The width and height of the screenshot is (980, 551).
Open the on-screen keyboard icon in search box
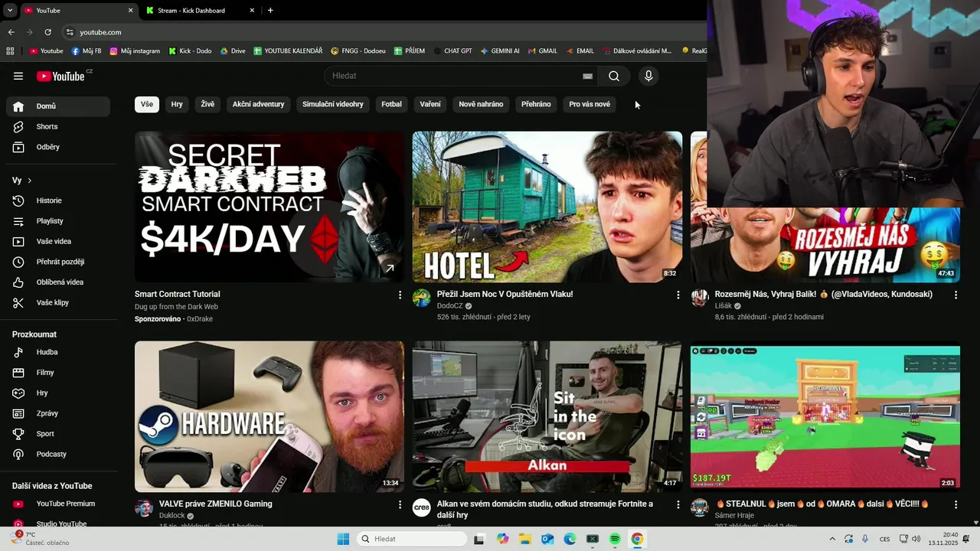[587, 76]
